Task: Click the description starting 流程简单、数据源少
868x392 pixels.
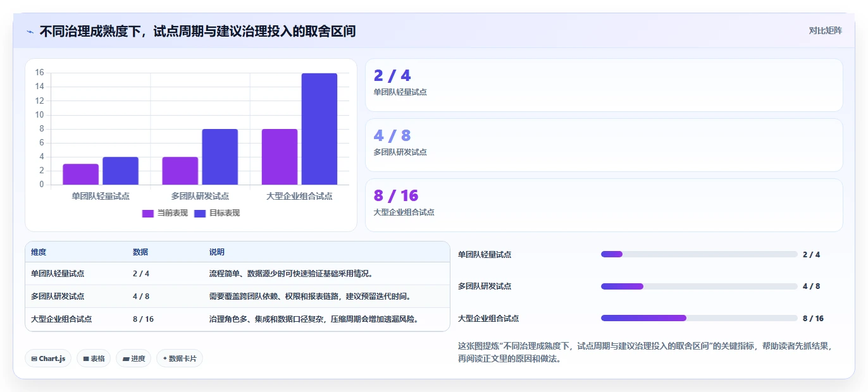Action: pos(291,274)
